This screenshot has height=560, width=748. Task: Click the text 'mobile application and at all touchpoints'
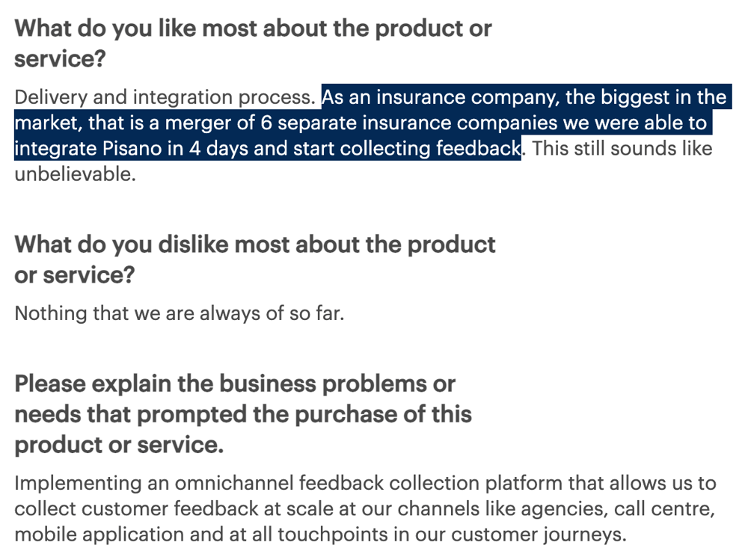201,535
